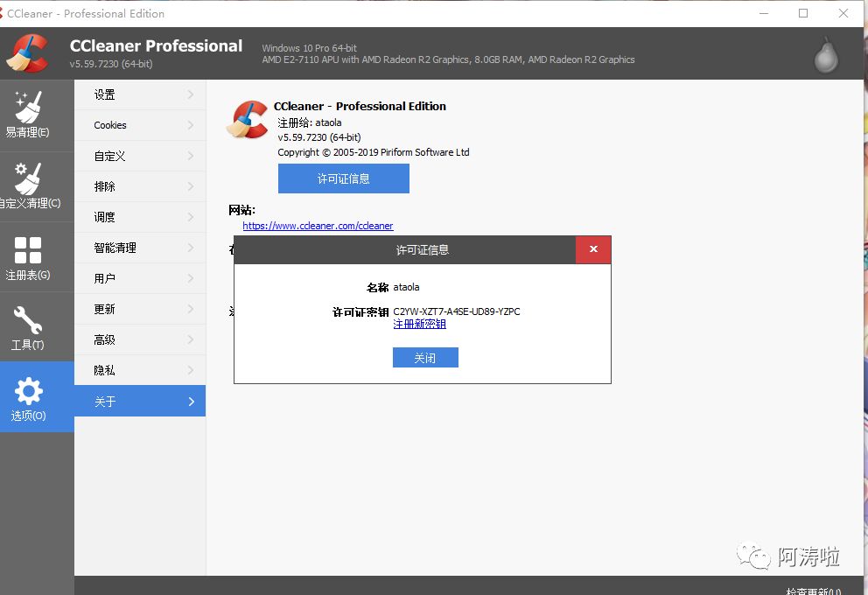
Task: Open 调度 scheduling menu item
Action: tap(140, 217)
